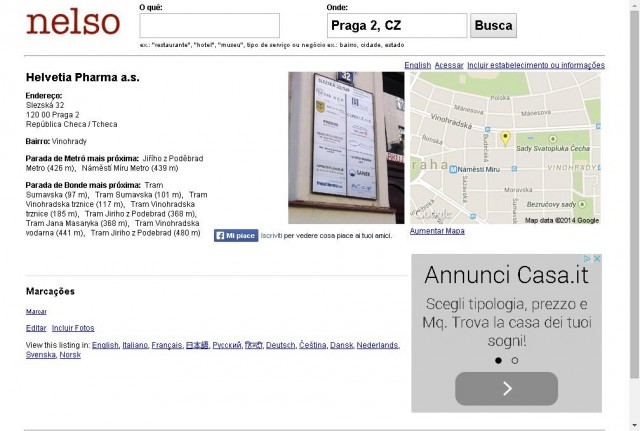
Task: Open 'Incluir estabelecimento ou informações' link
Action: 536,65
